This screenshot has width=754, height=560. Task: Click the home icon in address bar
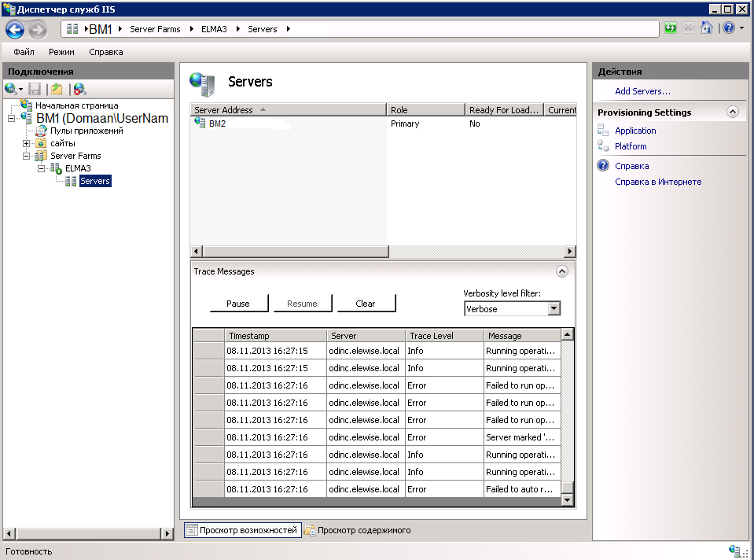707,28
